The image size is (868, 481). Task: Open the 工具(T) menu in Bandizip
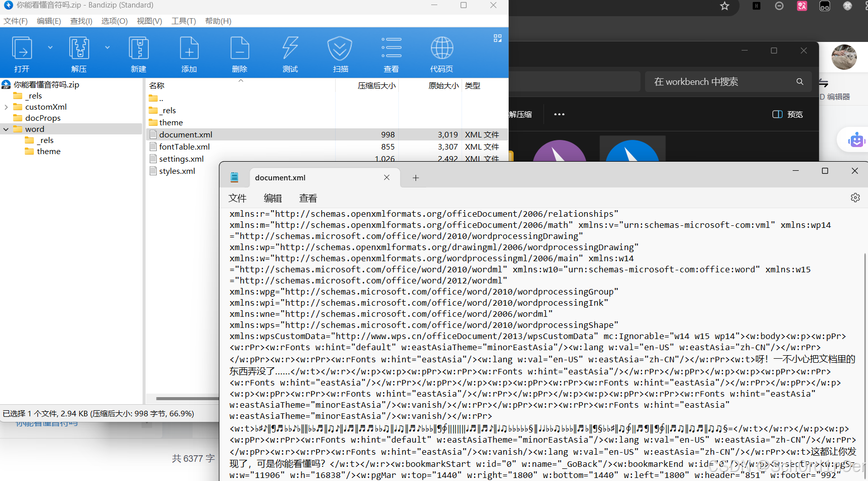pyautogui.click(x=184, y=21)
